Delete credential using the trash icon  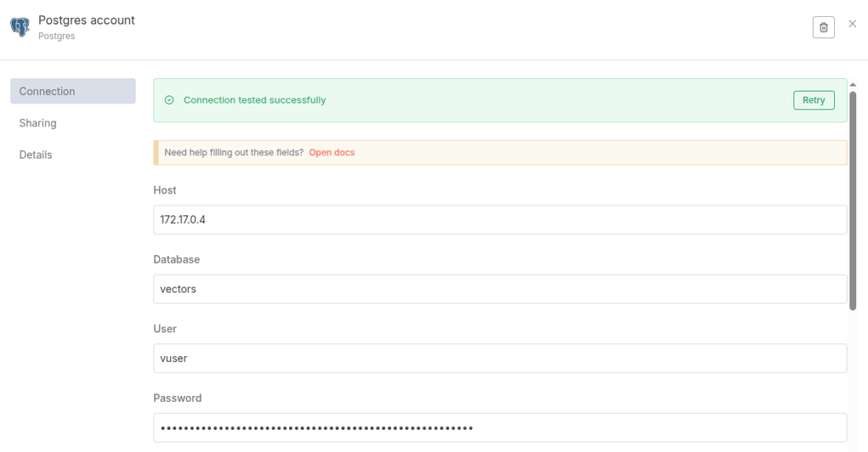(823, 27)
